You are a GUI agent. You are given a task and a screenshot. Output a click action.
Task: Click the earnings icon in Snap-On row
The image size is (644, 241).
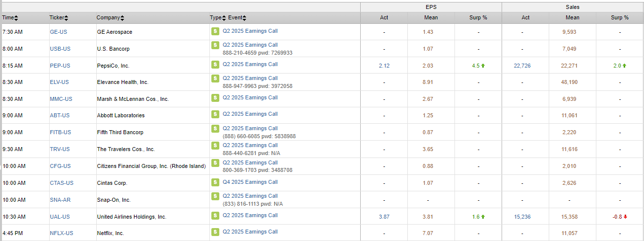coord(215,196)
